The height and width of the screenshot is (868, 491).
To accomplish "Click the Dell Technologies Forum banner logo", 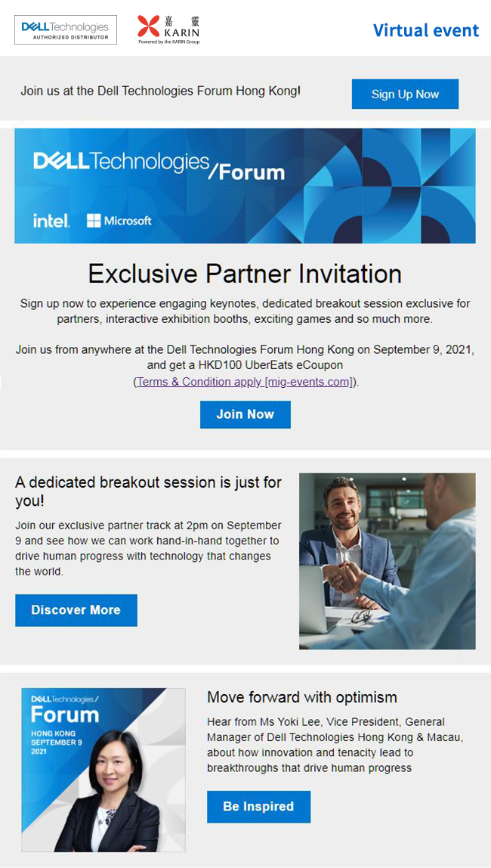I will (159, 165).
